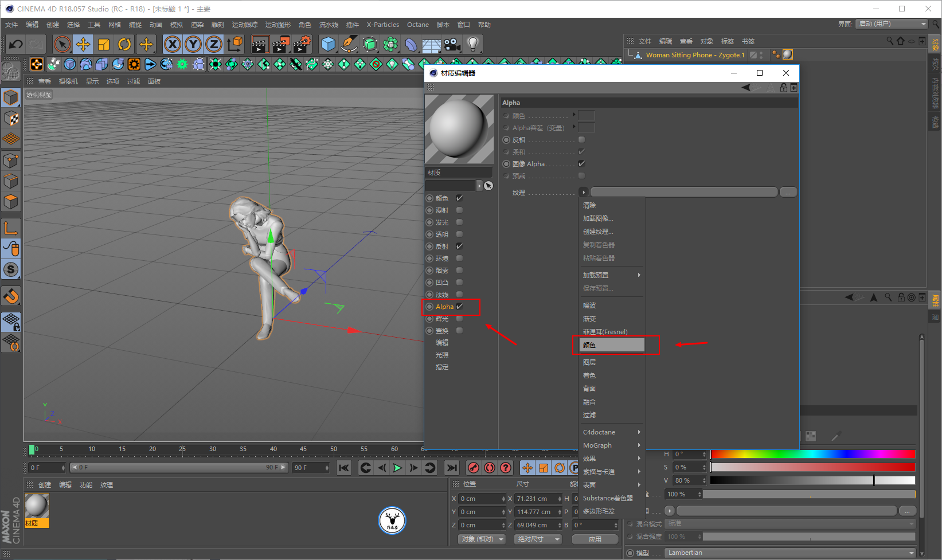Screen dimensions: 942x560
Task: Toggle the 图像 Alpha checkbox
Action: point(581,163)
